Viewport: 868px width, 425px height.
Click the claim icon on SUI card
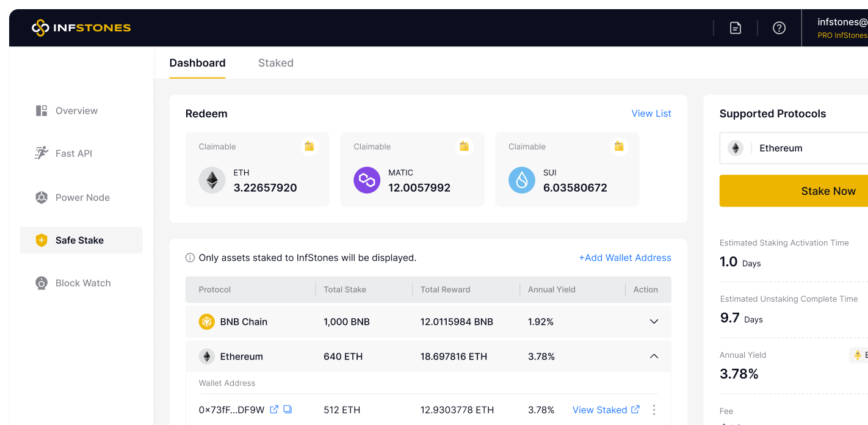click(619, 146)
